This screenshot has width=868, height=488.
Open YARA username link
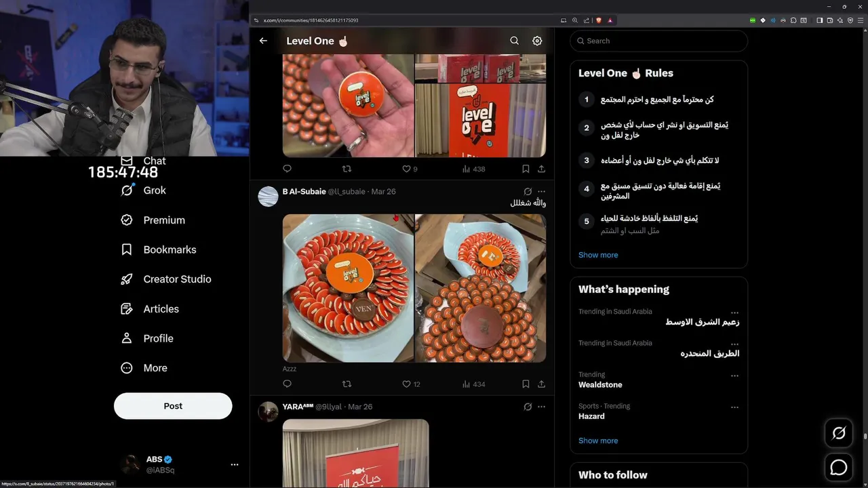pos(298,407)
